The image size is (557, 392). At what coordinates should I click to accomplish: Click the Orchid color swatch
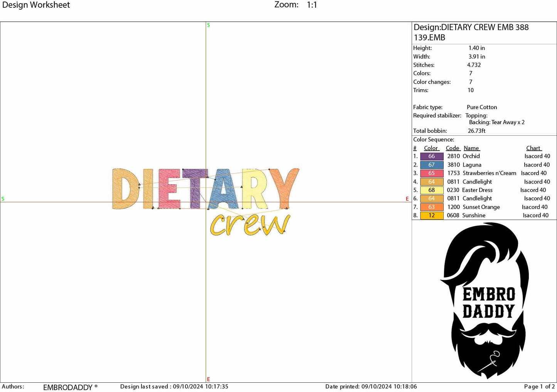(x=431, y=156)
